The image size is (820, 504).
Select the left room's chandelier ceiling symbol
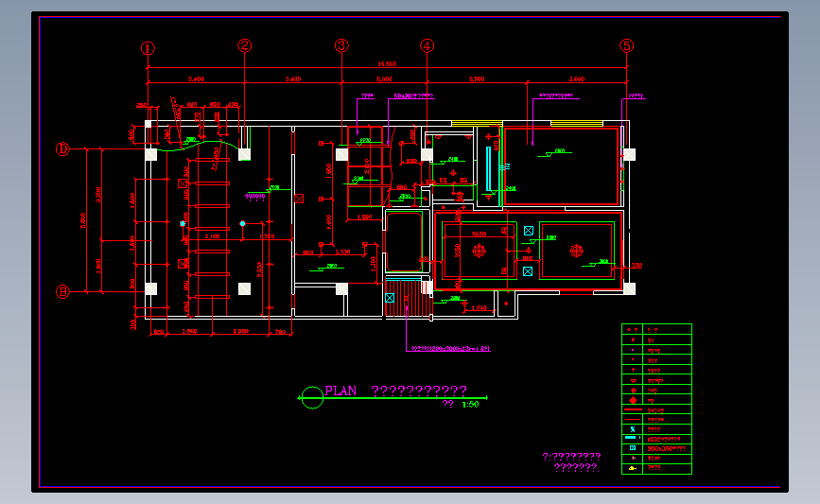pyautogui.click(x=479, y=251)
